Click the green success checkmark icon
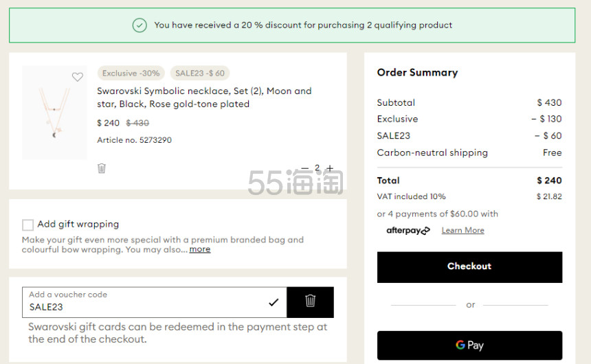Viewport: 591px width, 364px height. [x=140, y=25]
